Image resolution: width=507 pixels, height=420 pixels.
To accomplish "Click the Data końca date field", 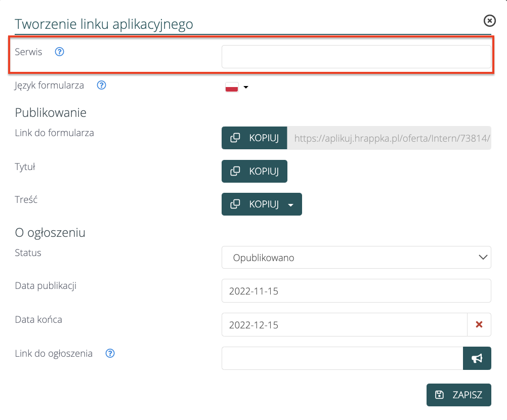I will click(344, 325).
